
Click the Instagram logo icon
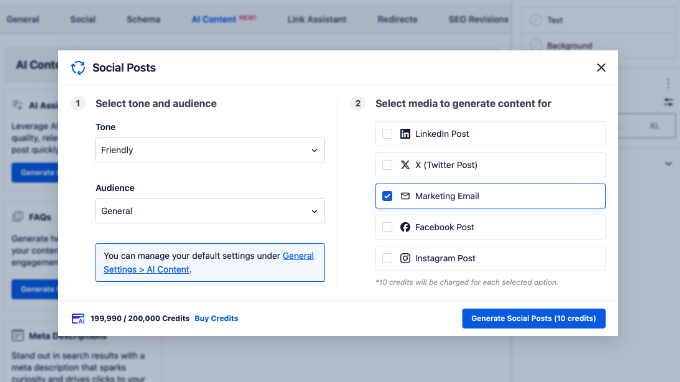[x=405, y=258]
